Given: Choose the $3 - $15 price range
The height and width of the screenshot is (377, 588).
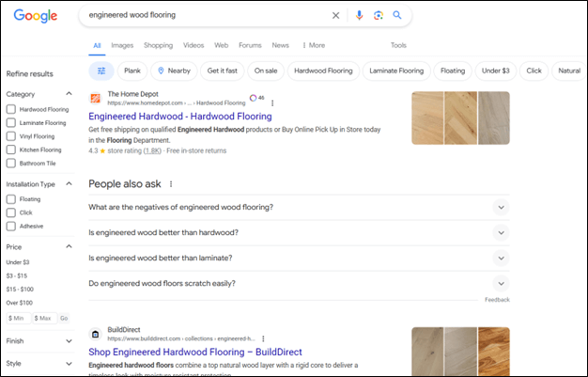Looking at the screenshot, I should pyautogui.click(x=17, y=275).
